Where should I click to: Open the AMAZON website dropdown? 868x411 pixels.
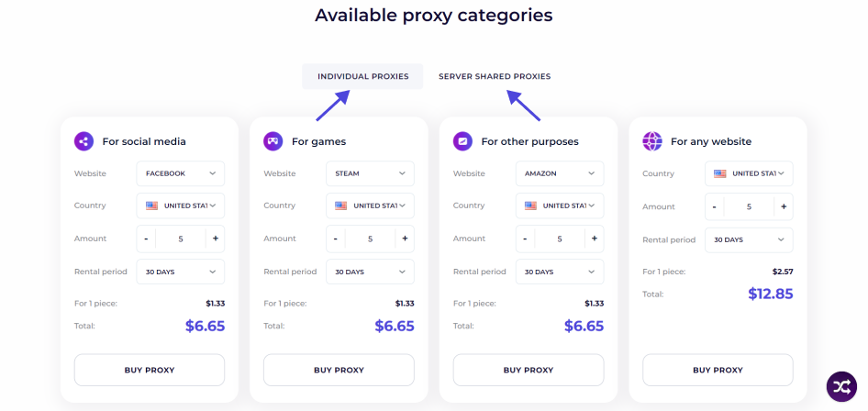[x=560, y=173]
